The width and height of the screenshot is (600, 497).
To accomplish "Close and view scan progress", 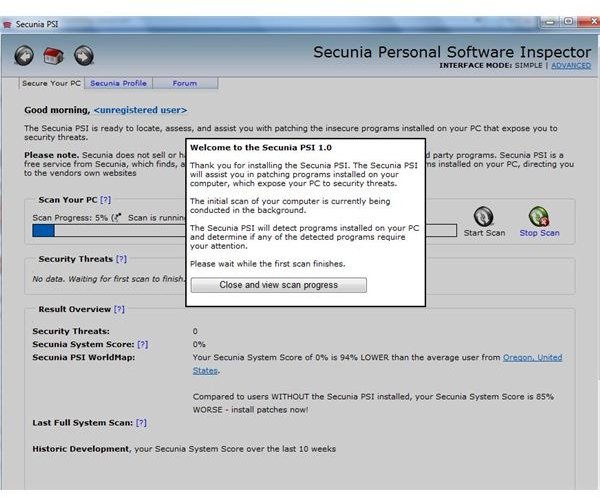I will 279,285.
